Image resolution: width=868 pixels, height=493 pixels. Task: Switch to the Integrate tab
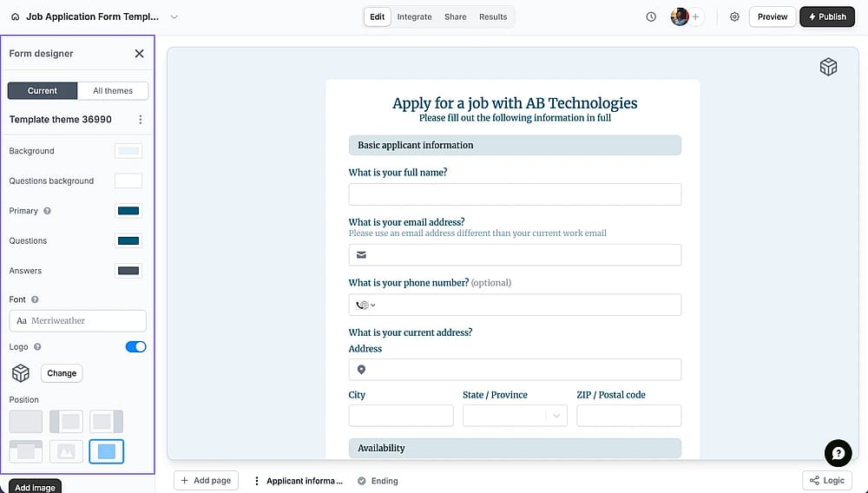[x=414, y=16]
